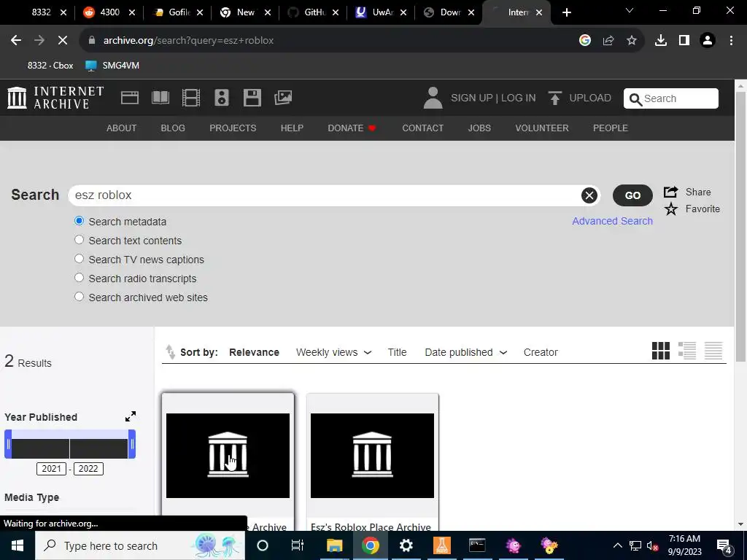This screenshot has height=560, width=747.
Task: Open Chrome side panel icon
Action: pos(684,41)
